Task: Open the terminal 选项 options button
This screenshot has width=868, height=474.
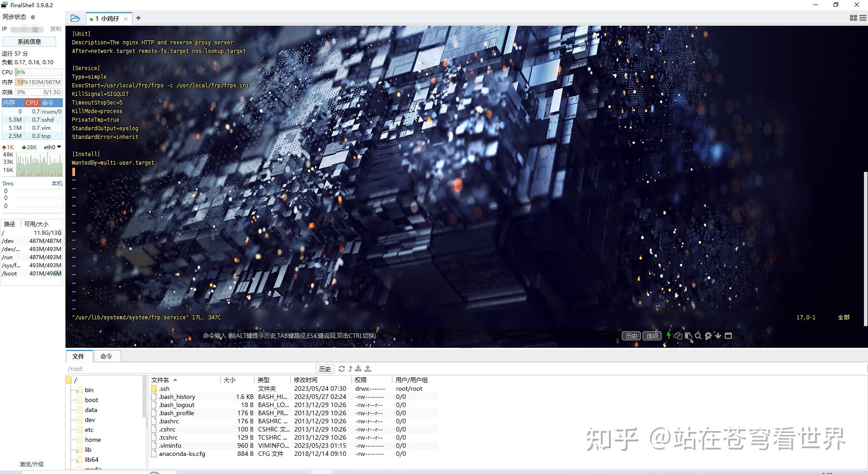Action: click(x=652, y=336)
